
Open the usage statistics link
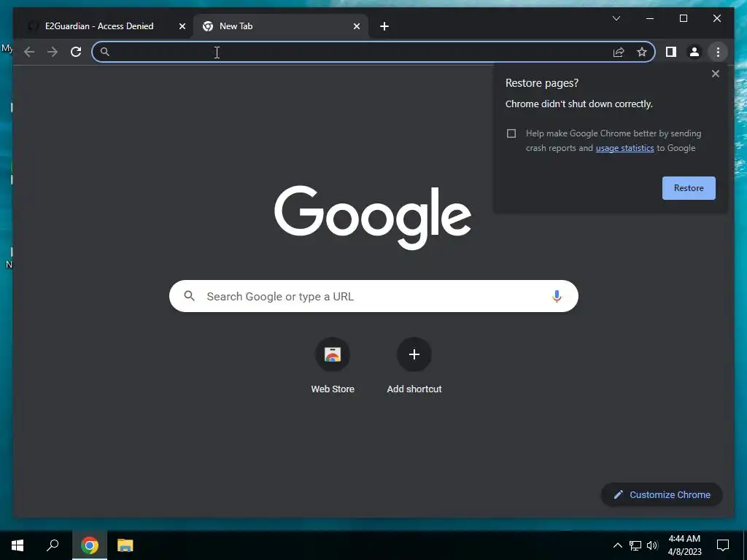click(624, 148)
